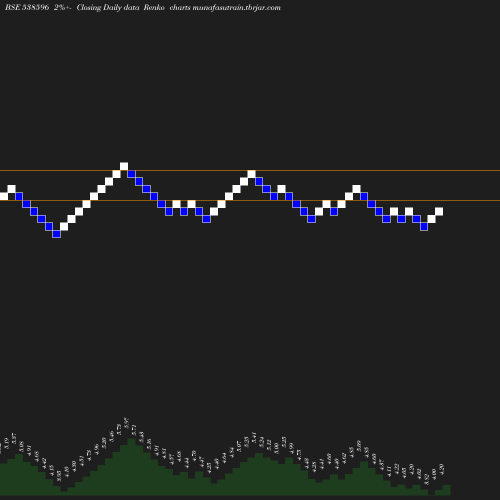The width and height of the screenshot is (500, 500).
Task: Click the peak value label '5.97'
Action: coord(126,423)
